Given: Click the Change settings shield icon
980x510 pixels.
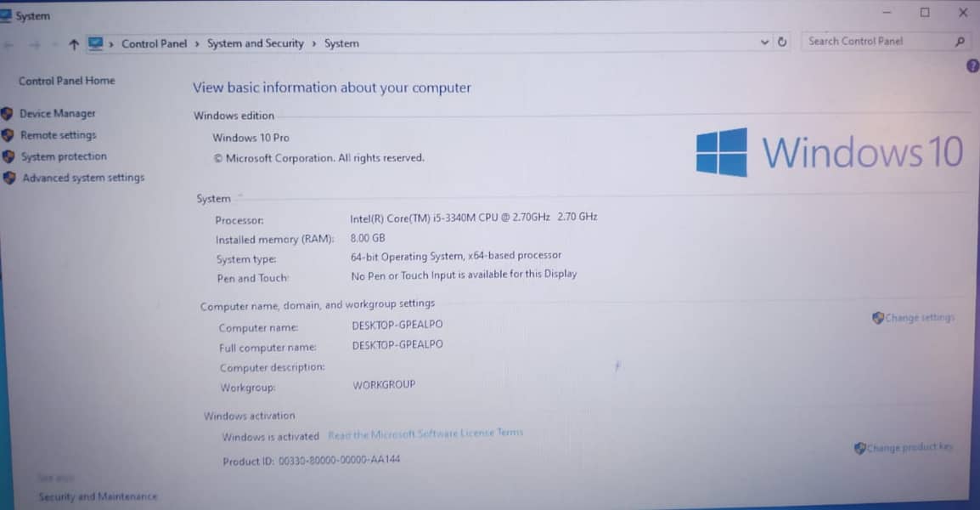Looking at the screenshot, I should coord(878,318).
